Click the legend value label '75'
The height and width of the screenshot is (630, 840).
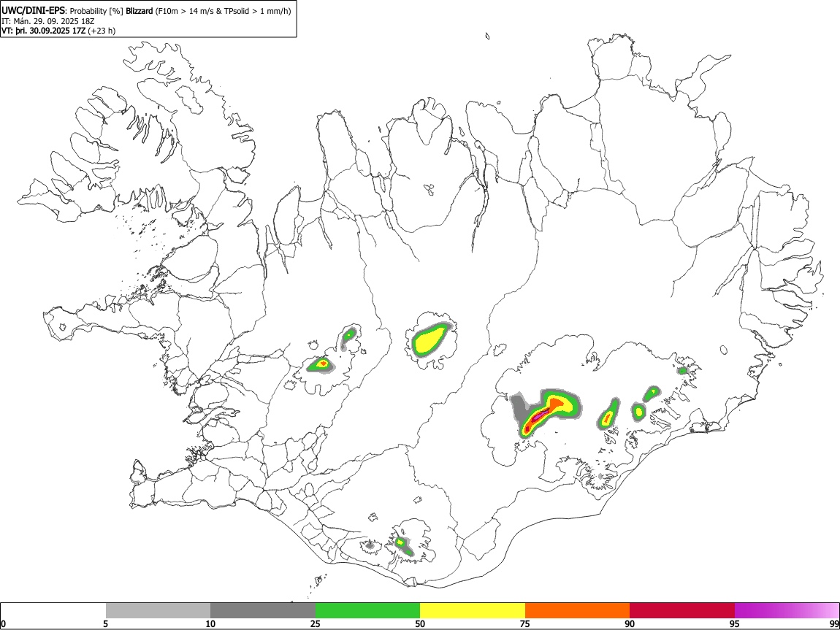tap(525, 624)
